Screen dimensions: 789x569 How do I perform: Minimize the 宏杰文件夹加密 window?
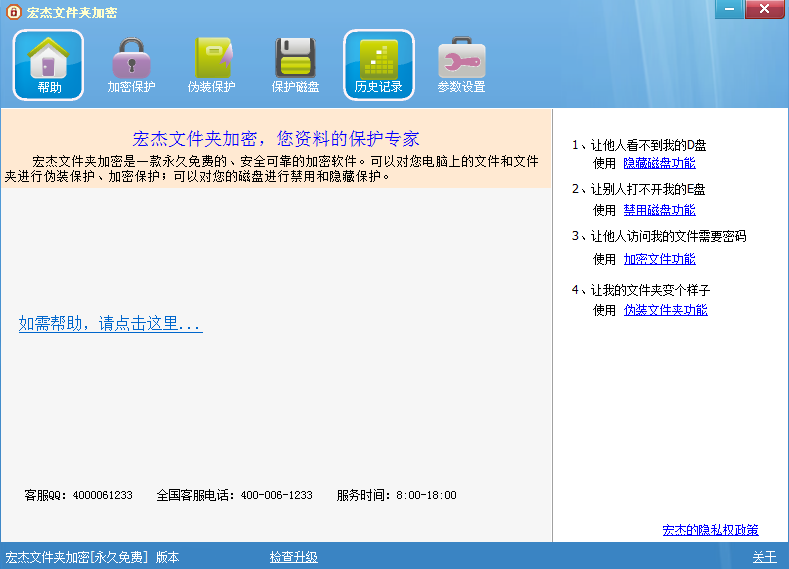pos(729,9)
